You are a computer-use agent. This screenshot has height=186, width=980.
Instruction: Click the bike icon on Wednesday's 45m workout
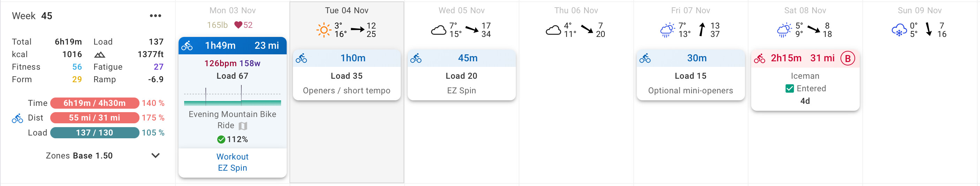pyautogui.click(x=416, y=58)
